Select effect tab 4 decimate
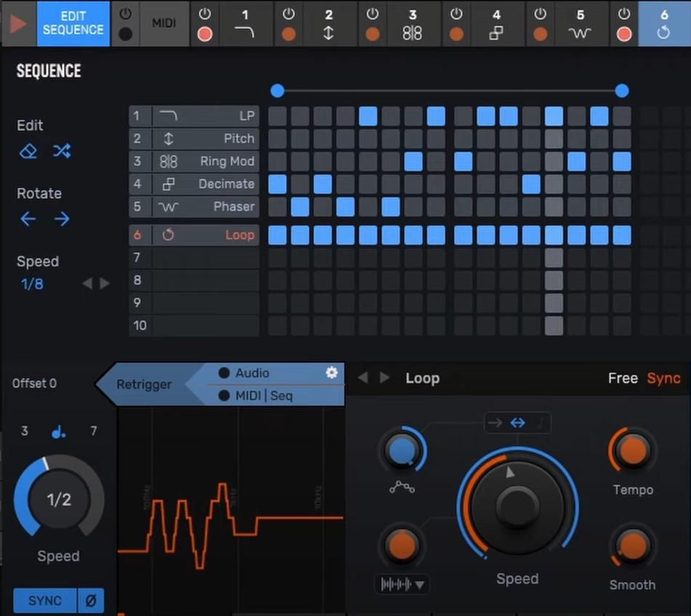 (496, 24)
